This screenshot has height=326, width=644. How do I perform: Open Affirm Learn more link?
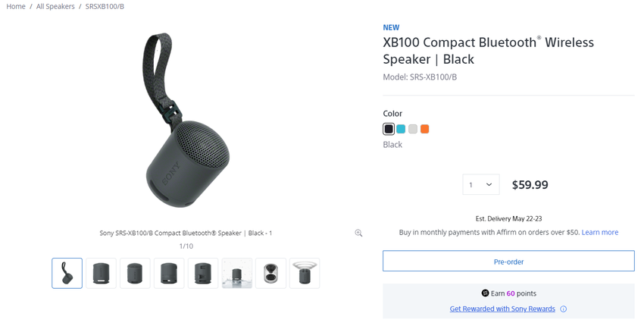[x=600, y=232]
